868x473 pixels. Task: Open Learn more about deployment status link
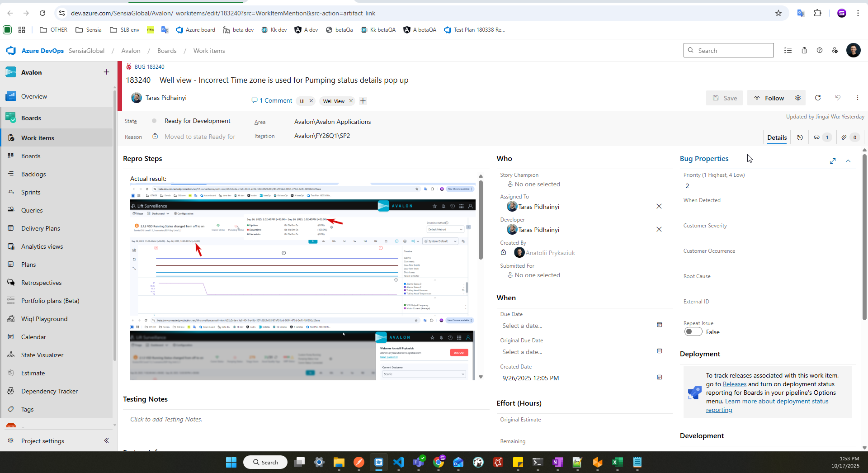tap(777, 401)
